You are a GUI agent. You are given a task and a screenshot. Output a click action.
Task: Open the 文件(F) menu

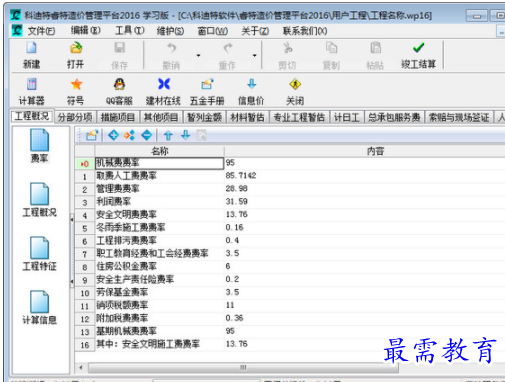[x=41, y=31]
